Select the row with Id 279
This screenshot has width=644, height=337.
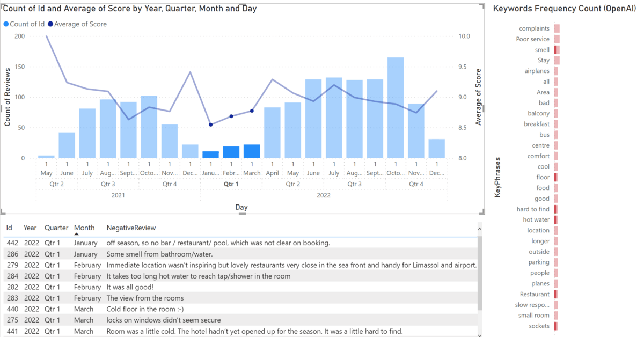click(x=241, y=265)
